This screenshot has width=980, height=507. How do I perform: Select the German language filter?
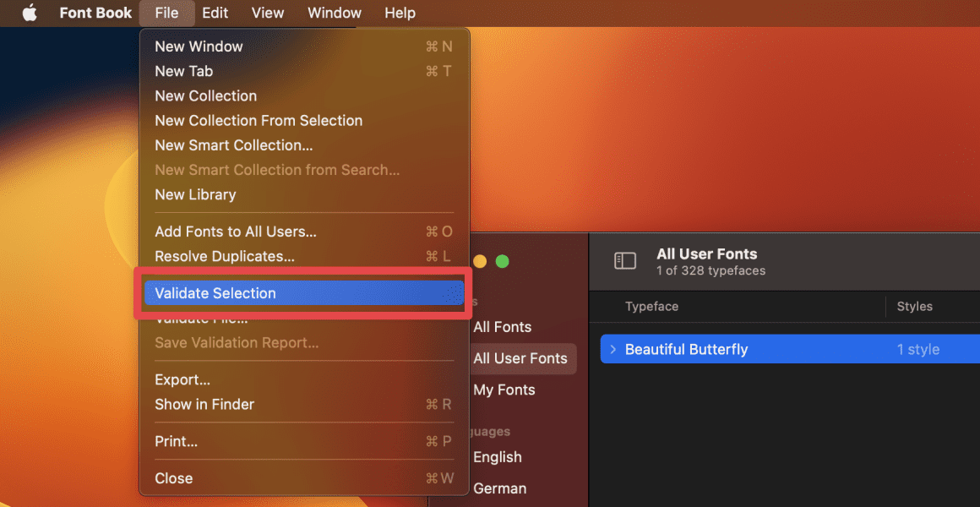[499, 488]
